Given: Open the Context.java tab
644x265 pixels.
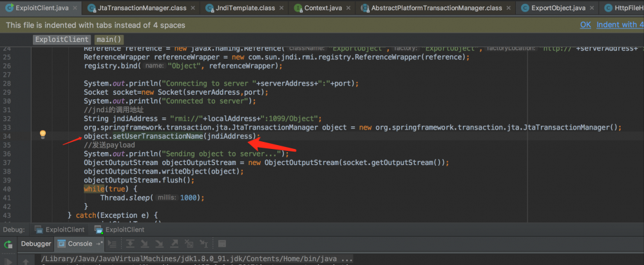Looking at the screenshot, I should [x=321, y=8].
